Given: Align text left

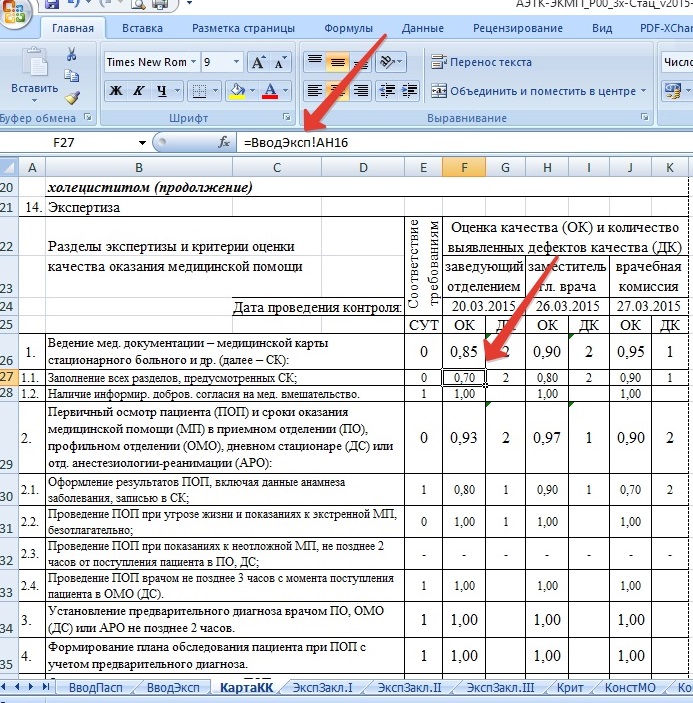Looking at the screenshot, I should pos(315,91).
